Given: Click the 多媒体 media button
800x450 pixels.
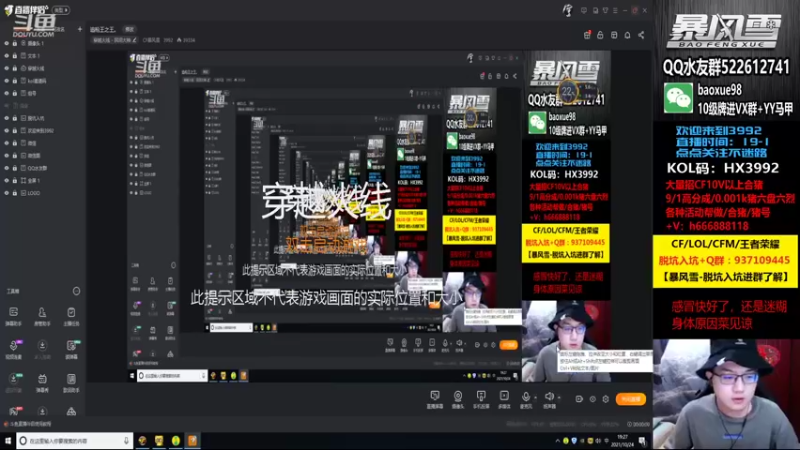Looking at the screenshot, I should pos(504,399).
